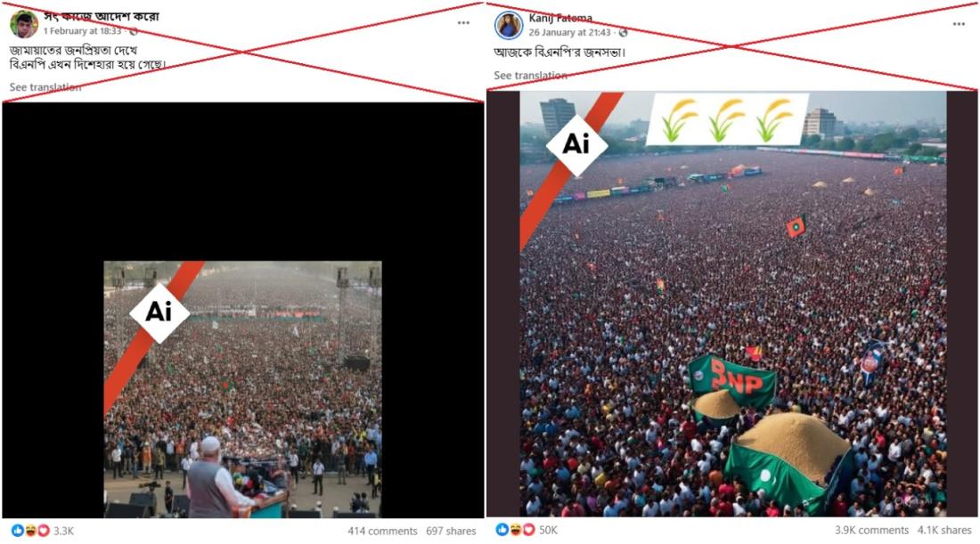View the 414 comments on left post
980x544 pixels.
[x=382, y=531]
